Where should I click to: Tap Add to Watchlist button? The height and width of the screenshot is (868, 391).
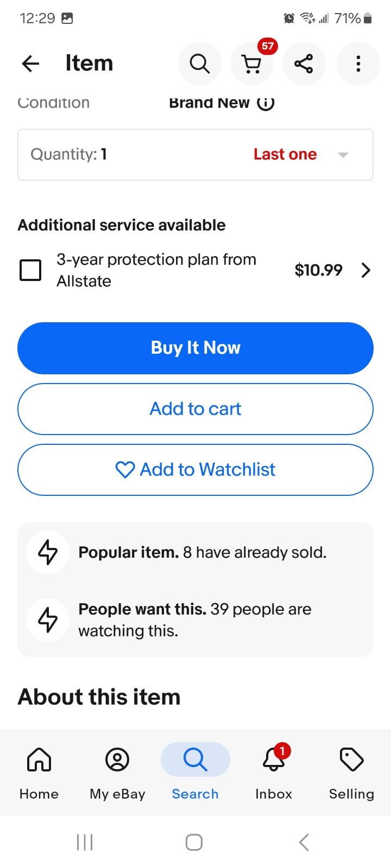(195, 470)
